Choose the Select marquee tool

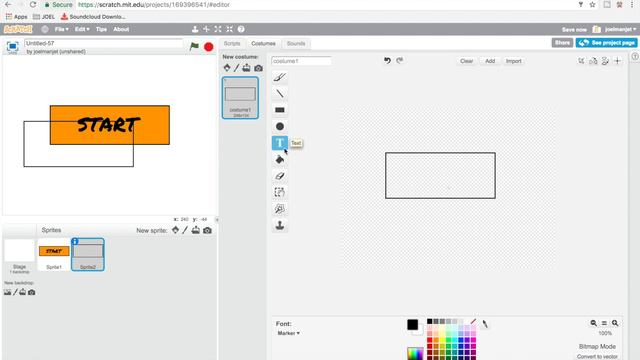point(280,192)
